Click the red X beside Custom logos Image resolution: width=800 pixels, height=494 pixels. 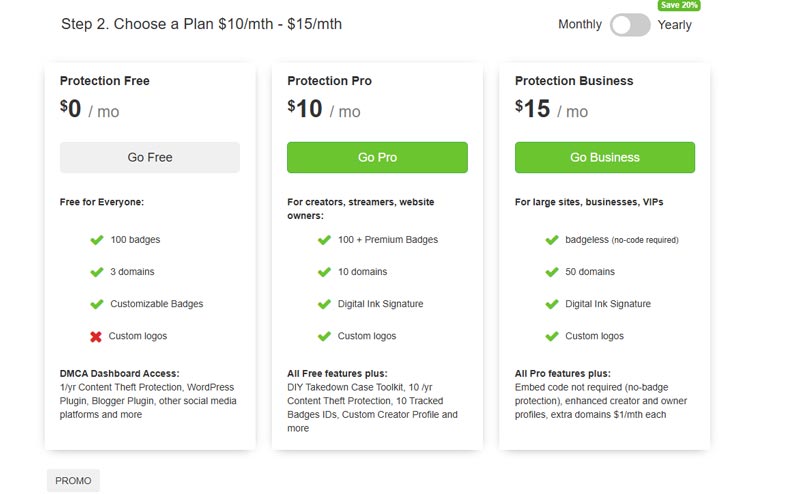click(x=97, y=336)
